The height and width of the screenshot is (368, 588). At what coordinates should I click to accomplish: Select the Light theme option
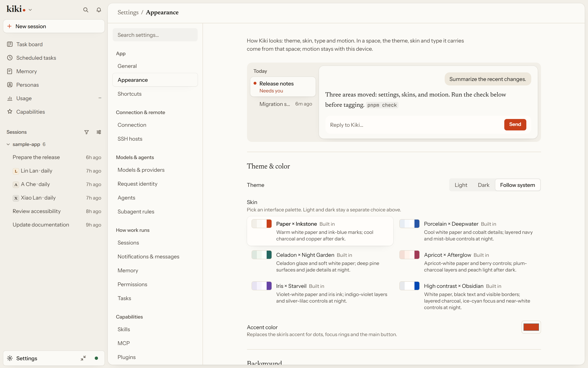coord(461,185)
